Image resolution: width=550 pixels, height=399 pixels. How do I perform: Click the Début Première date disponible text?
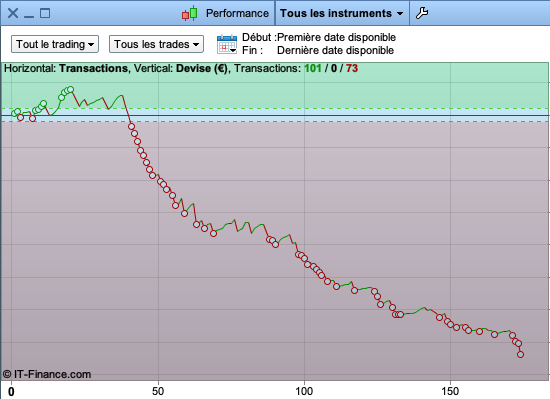point(319,37)
